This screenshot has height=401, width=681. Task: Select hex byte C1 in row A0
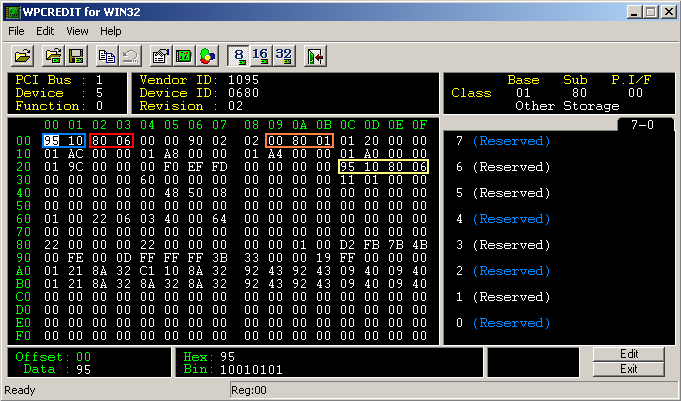147,271
